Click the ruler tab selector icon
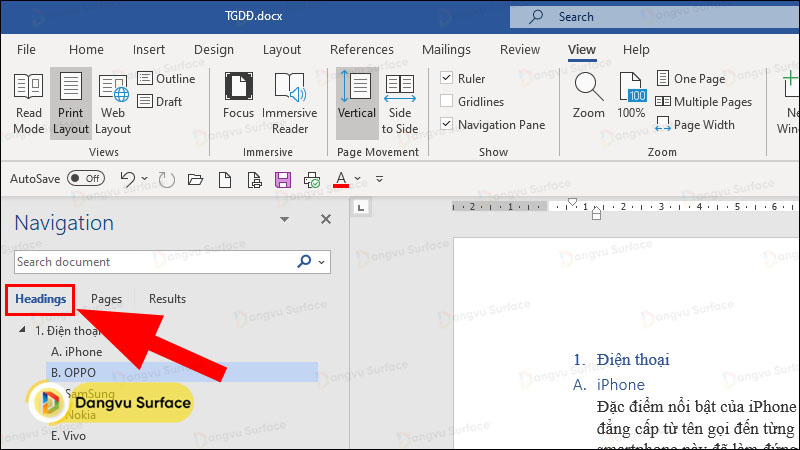The width and height of the screenshot is (800, 450). point(361,207)
